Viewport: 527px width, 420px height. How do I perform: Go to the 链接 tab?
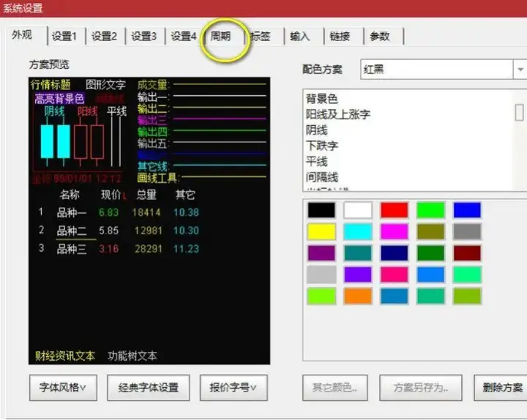pyautogui.click(x=340, y=36)
